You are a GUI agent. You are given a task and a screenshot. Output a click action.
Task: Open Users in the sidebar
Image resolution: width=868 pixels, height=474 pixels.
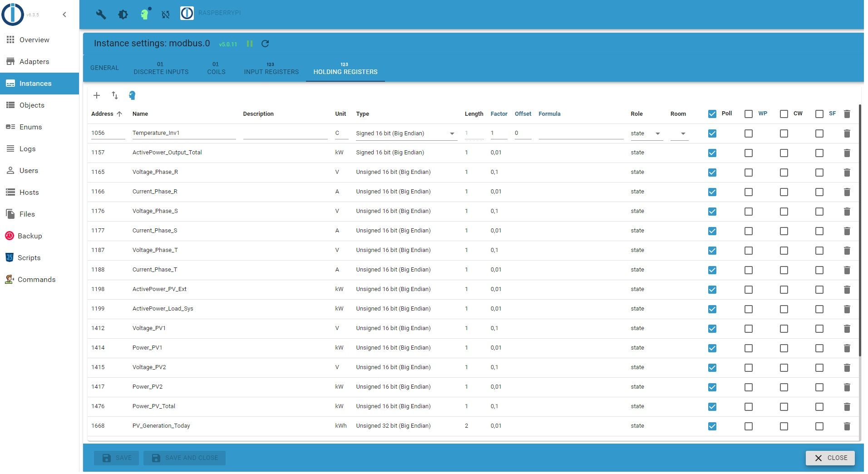click(x=39, y=171)
